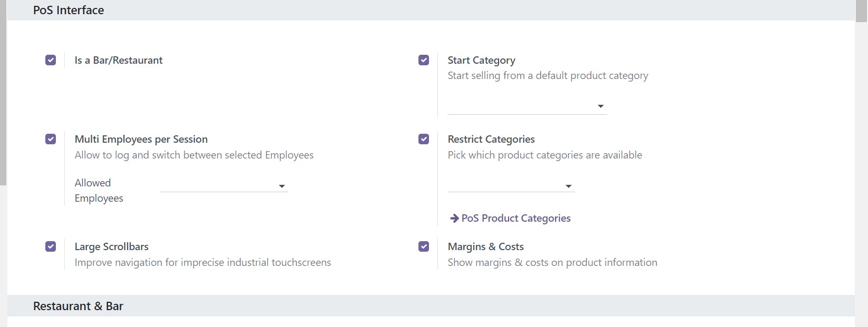Viewport: 868px width, 327px height.
Task: Toggle the Margins & Costs checkbox
Action: point(424,246)
